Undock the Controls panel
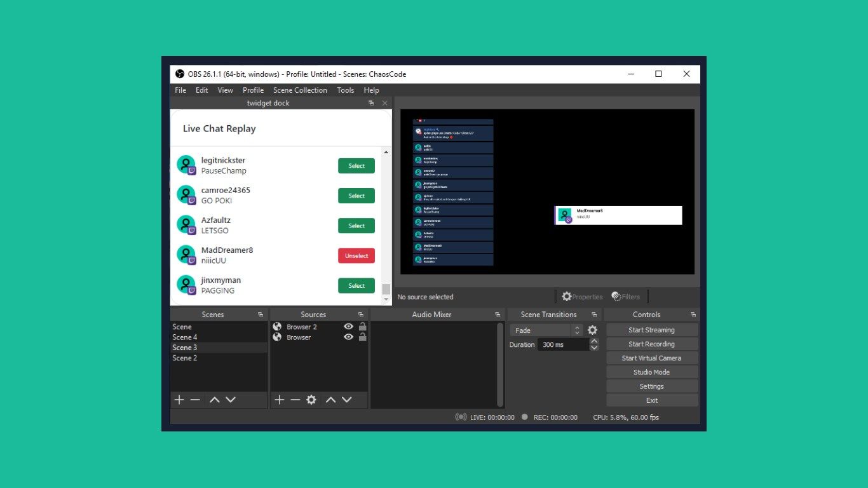This screenshot has height=488, width=868. 693,315
